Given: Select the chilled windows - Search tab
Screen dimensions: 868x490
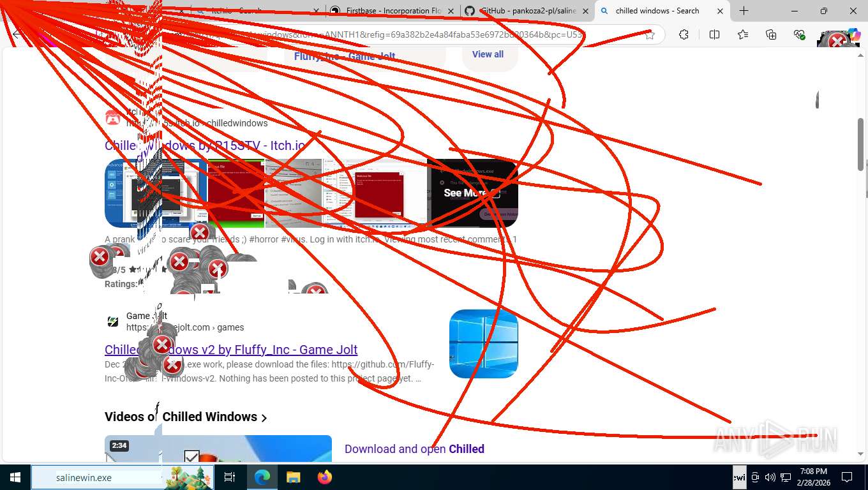Looking at the screenshot, I should click(x=657, y=11).
